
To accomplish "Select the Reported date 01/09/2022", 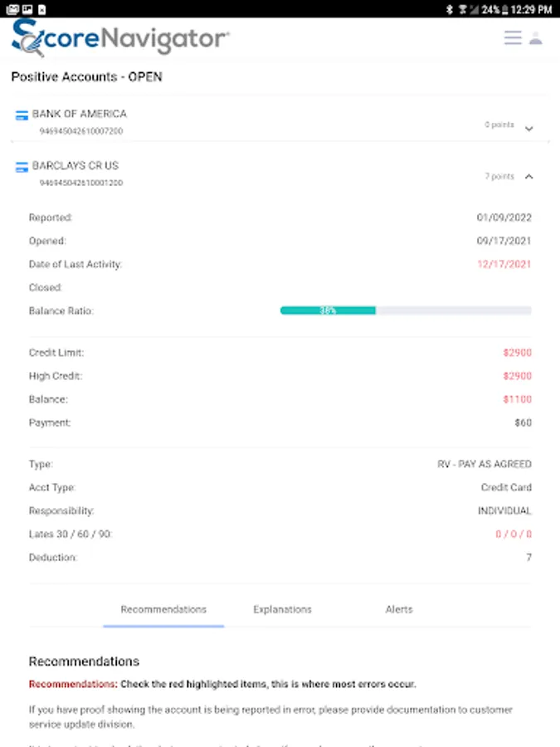I will point(504,217).
